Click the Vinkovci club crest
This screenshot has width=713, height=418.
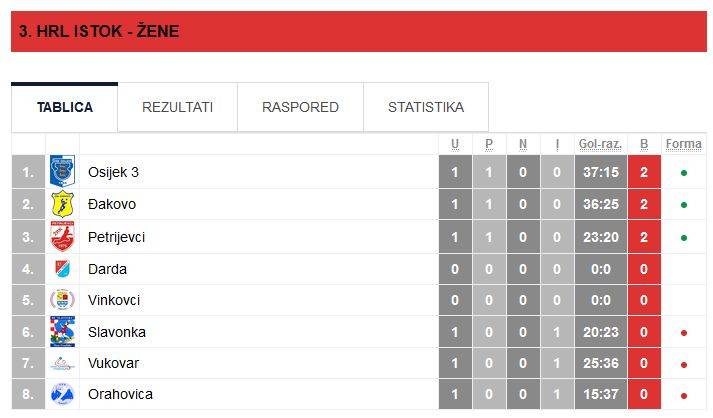(x=62, y=300)
